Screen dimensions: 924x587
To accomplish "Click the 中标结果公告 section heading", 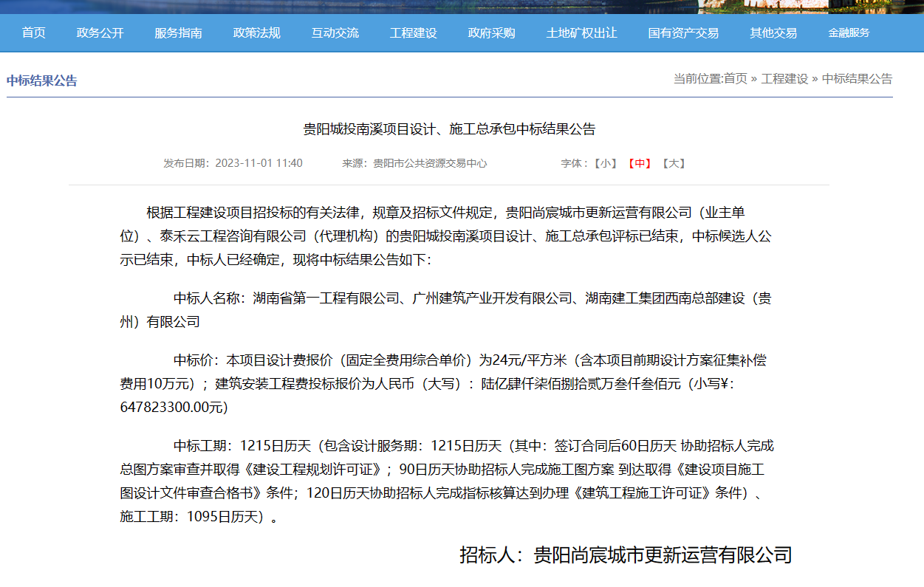I will tap(42, 80).
